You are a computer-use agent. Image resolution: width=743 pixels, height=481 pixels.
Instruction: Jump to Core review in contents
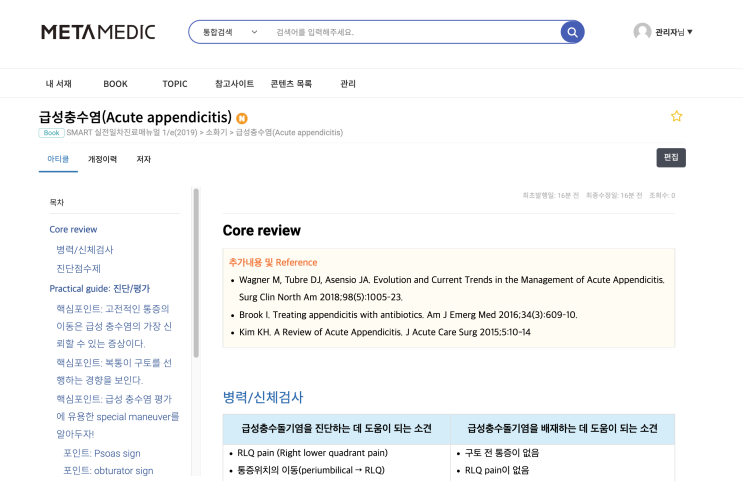73,229
